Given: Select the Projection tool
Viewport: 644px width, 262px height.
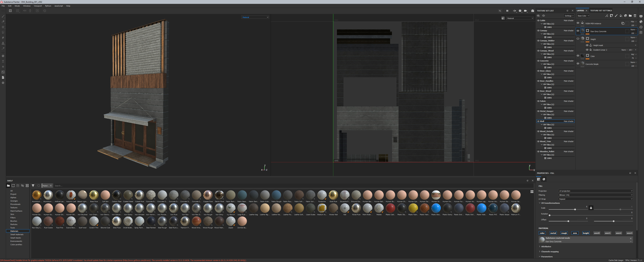Looking at the screenshot, I should [3, 27].
